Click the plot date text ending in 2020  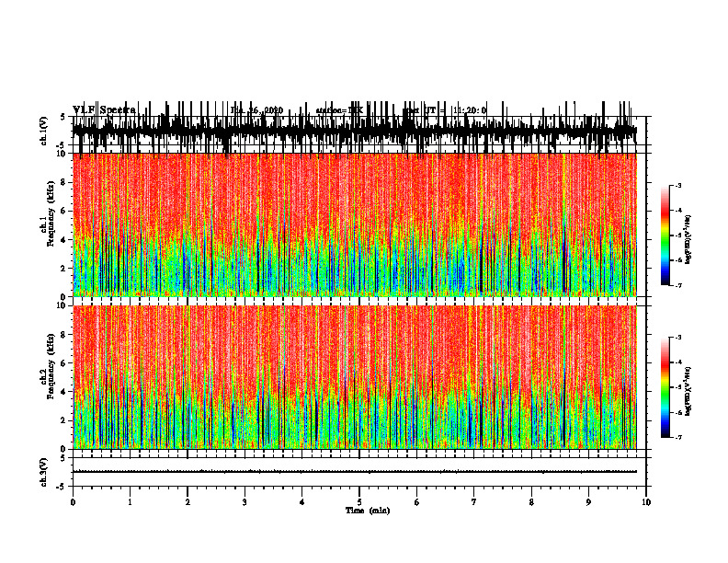pyautogui.click(x=256, y=110)
